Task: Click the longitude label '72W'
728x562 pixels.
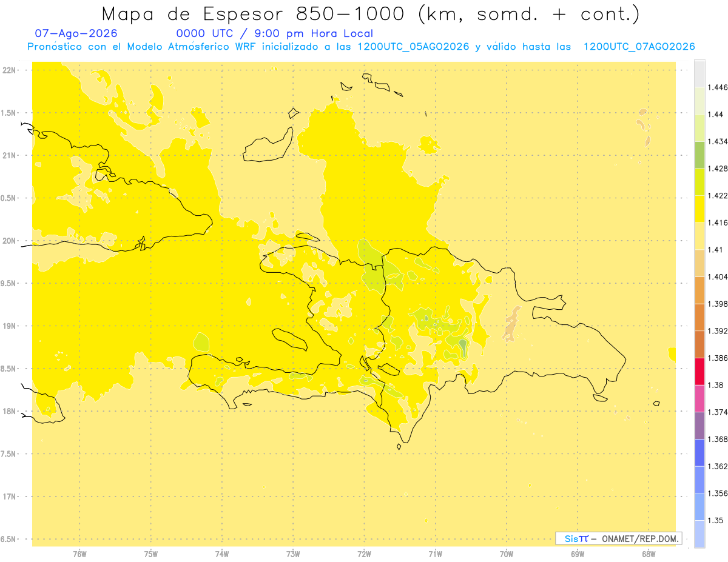Action: [x=364, y=554]
